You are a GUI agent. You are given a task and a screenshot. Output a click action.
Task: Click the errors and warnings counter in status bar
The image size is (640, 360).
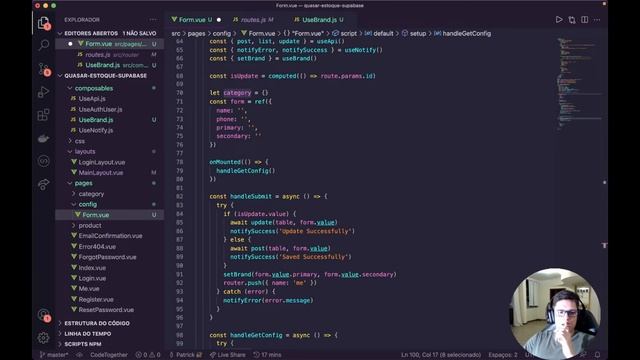[148, 355]
